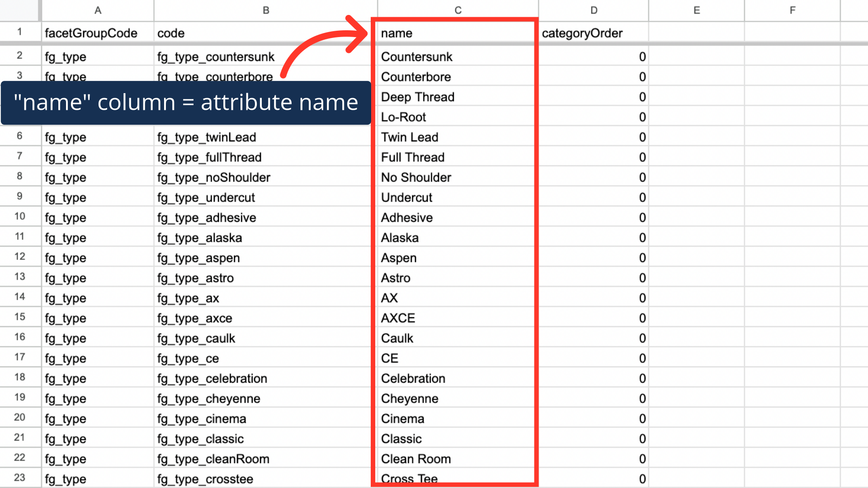
Task: Click the 'AXCE' name cell
Action: 398,318
